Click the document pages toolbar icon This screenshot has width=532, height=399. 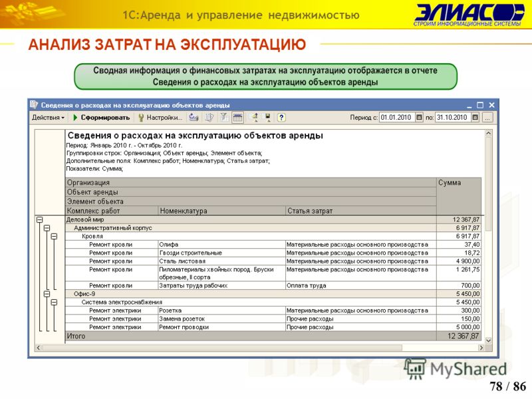pyautogui.click(x=209, y=118)
